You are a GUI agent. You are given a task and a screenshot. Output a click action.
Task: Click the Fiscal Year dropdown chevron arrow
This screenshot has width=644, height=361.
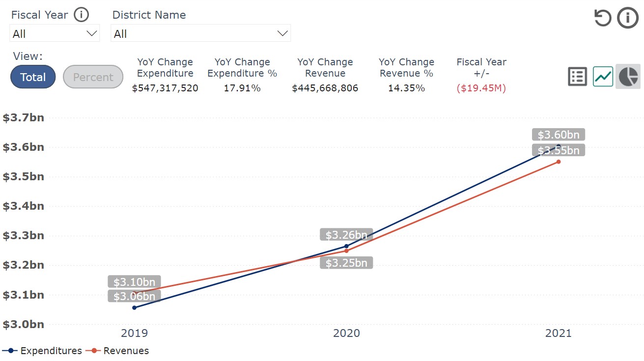(92, 33)
